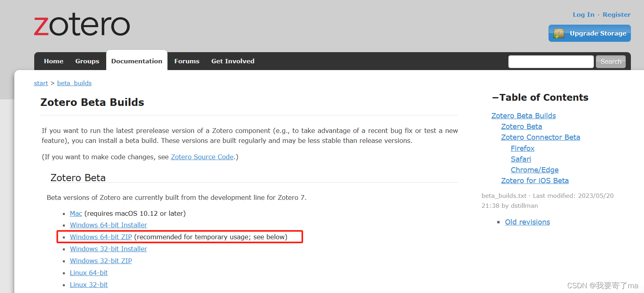
Task: Click the beta_builds breadcrumb link
Action: [x=74, y=83]
